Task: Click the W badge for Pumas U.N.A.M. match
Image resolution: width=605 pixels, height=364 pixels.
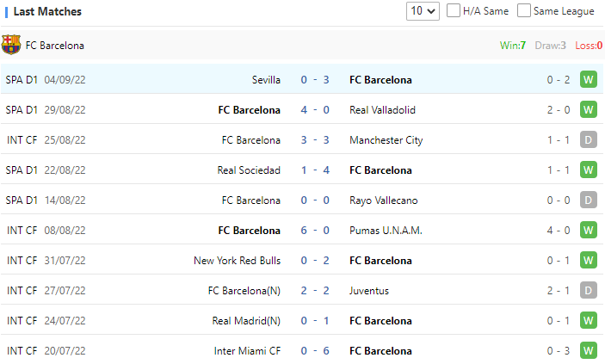Action: point(589,231)
